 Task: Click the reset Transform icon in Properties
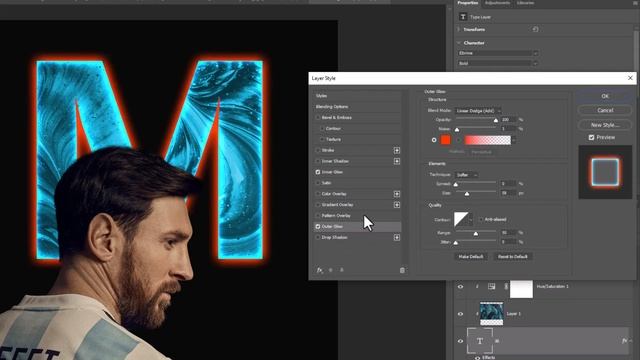coord(536,29)
